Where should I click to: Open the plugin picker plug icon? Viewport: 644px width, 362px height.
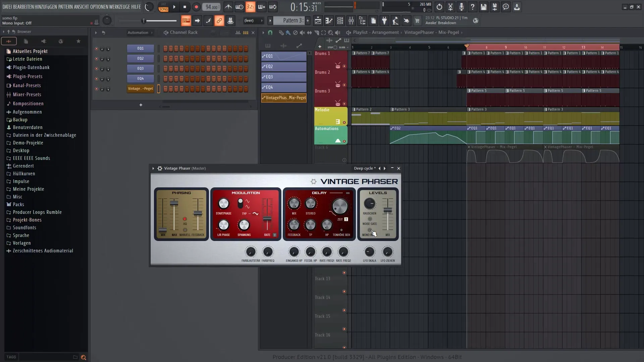click(384, 21)
